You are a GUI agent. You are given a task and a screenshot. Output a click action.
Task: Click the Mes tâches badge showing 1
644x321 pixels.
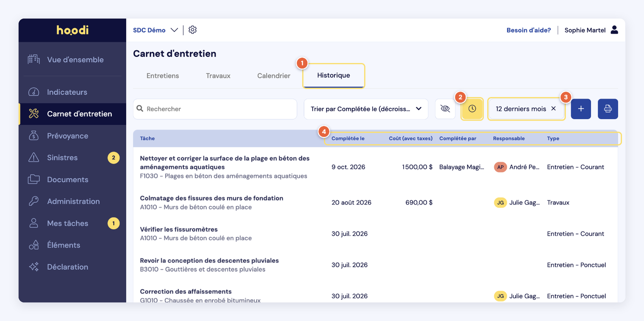pos(113,223)
